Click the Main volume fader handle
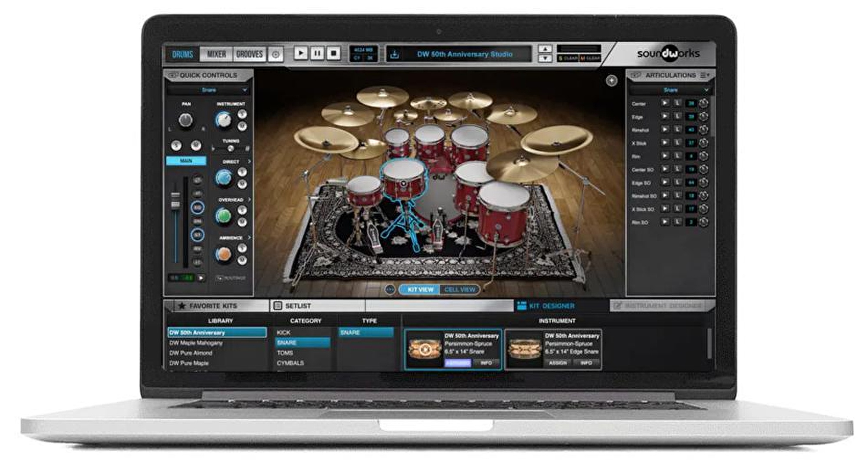This screenshot has height=462, width=868. point(175,201)
